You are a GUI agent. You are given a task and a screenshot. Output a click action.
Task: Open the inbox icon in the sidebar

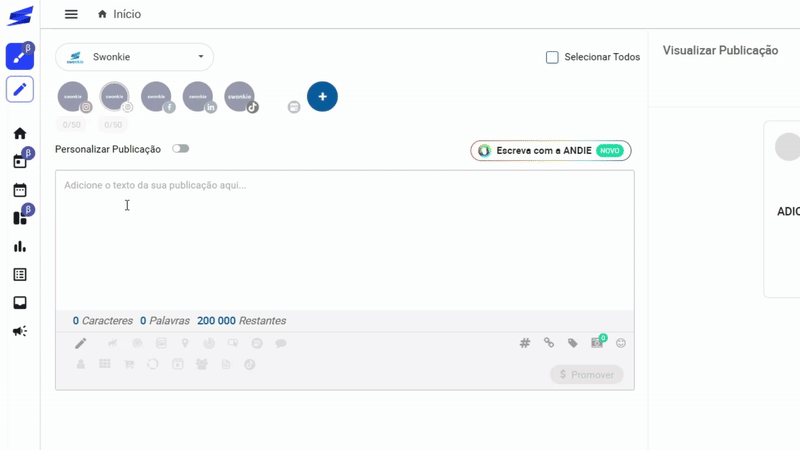(20, 303)
